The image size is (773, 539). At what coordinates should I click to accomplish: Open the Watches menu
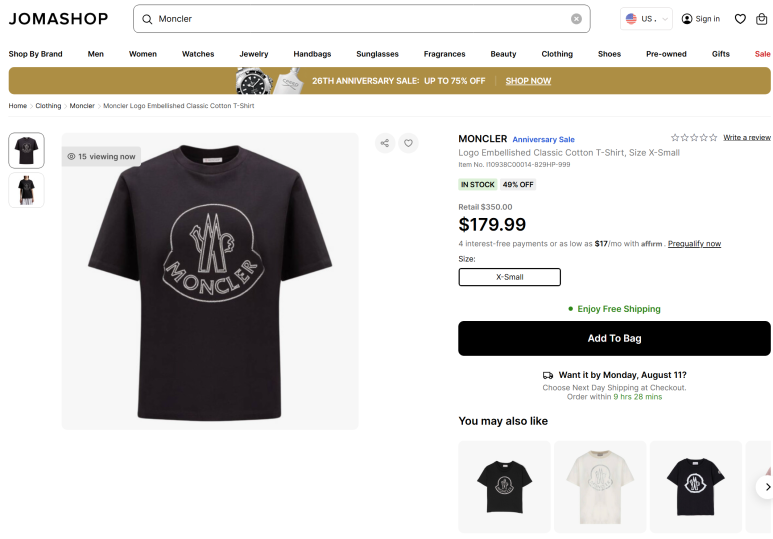(198, 54)
